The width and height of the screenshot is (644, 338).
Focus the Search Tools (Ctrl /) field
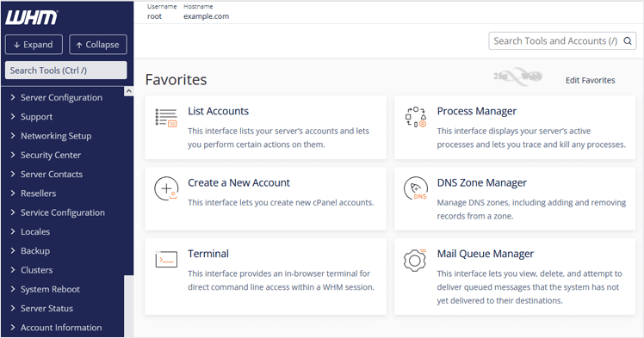coord(65,71)
